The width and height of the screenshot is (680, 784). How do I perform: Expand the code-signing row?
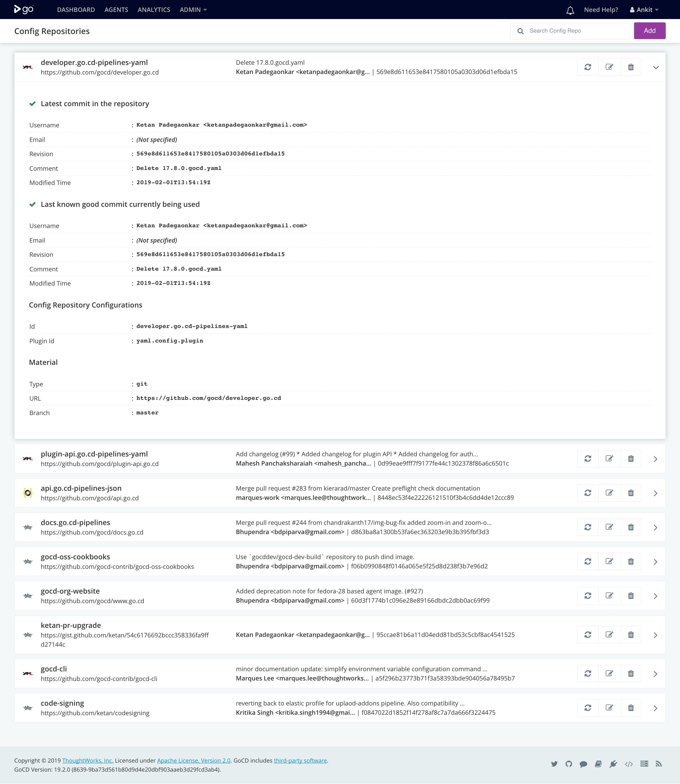point(655,709)
